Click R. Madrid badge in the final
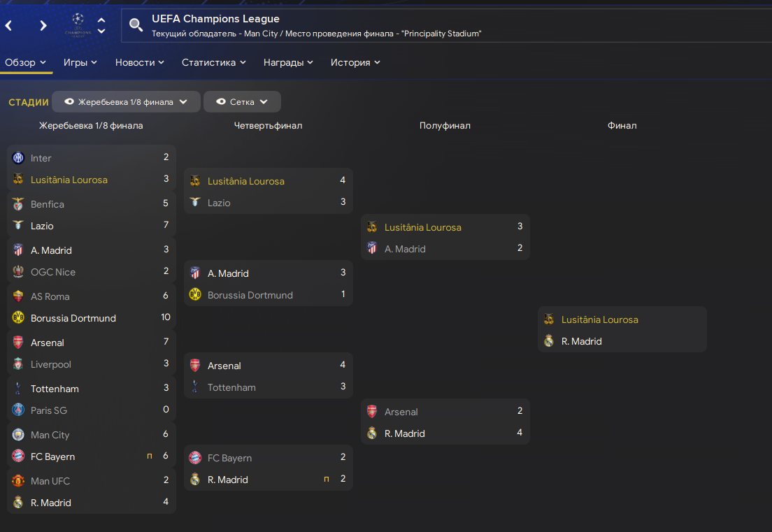772x532 pixels. 549,341
